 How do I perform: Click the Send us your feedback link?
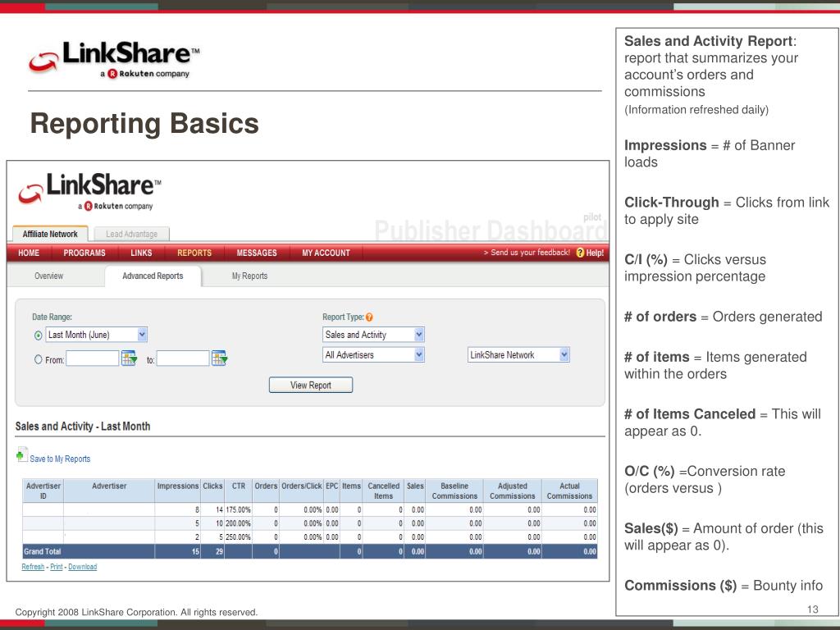527,253
